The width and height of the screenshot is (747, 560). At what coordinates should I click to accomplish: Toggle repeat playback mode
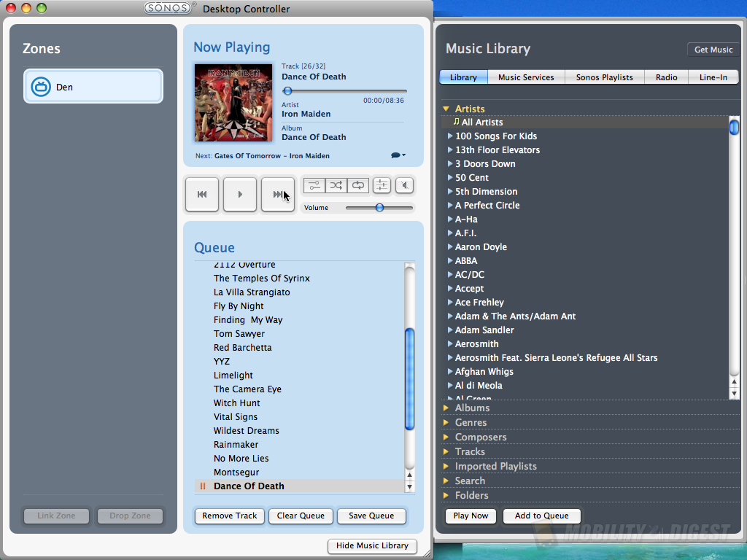point(358,185)
